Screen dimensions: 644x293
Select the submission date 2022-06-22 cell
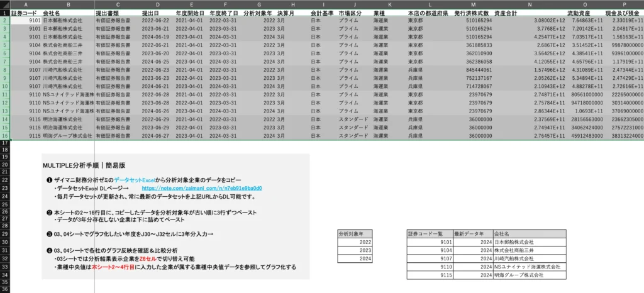click(157, 20)
